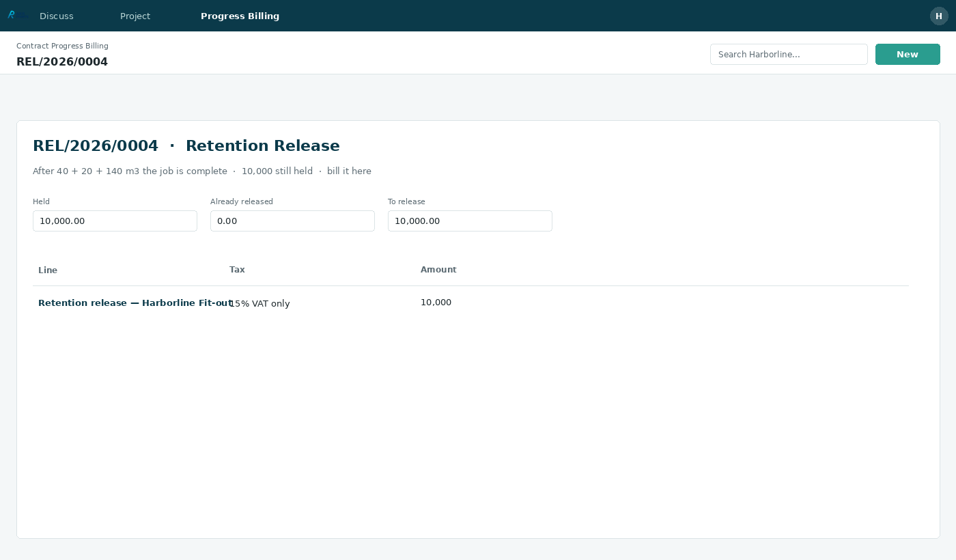The image size is (956, 560).
Task: Open the user avatar H menu
Action: coord(939,16)
